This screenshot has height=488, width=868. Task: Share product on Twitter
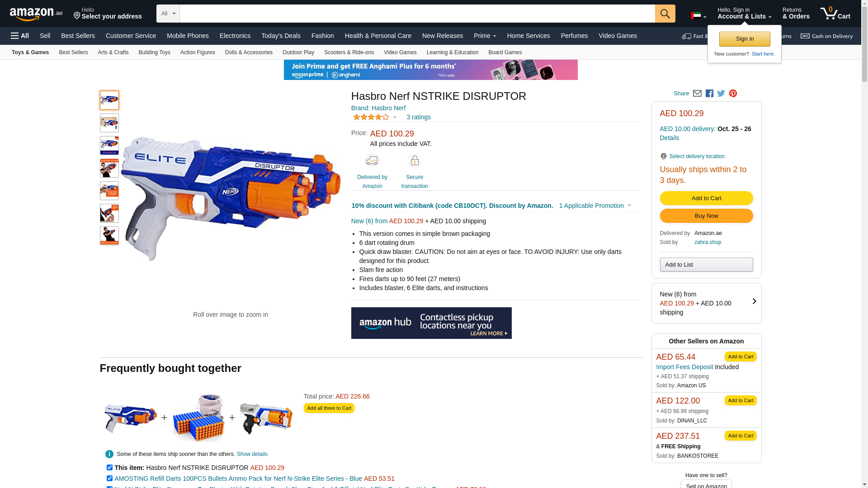point(721,94)
